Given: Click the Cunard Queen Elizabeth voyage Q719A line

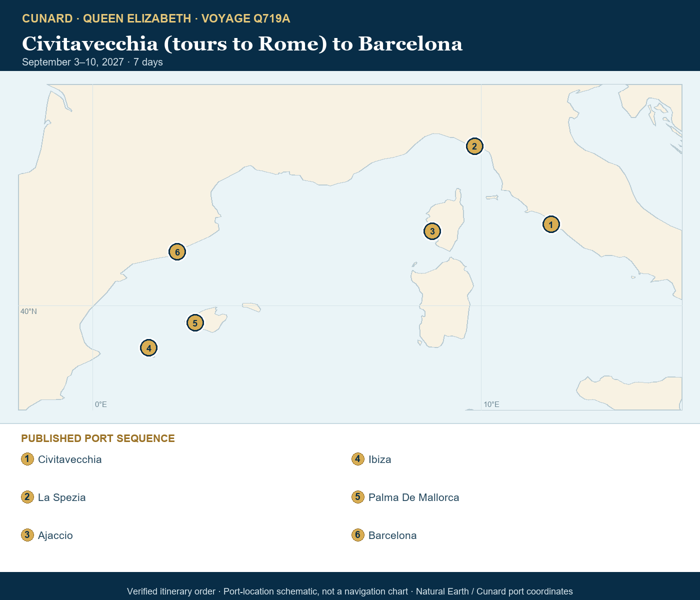Looking at the screenshot, I should pyautogui.click(x=156, y=18).
